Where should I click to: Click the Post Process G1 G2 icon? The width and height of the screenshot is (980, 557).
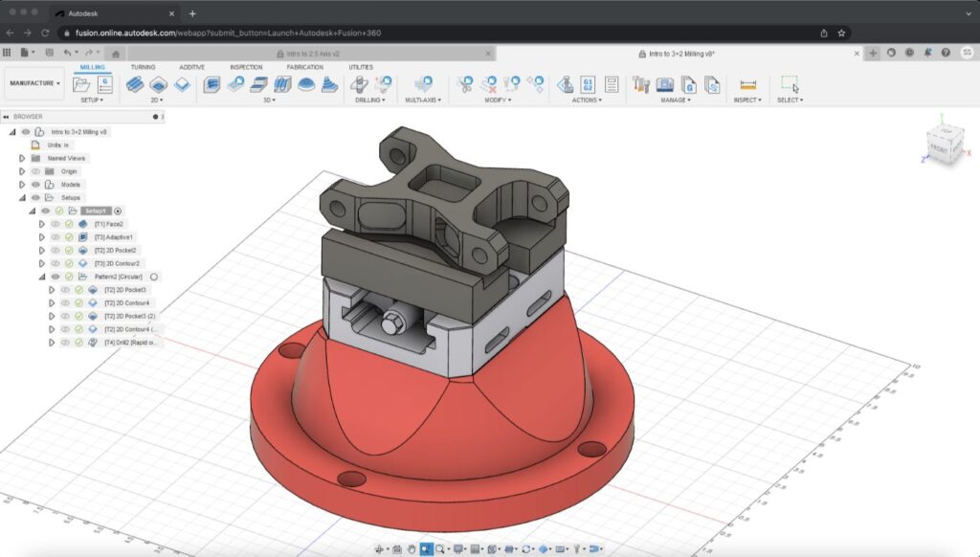tap(588, 85)
